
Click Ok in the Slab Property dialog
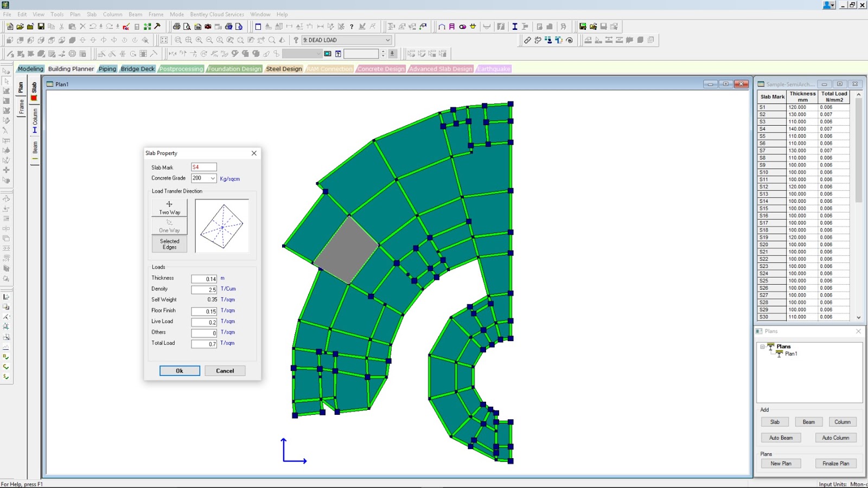180,371
